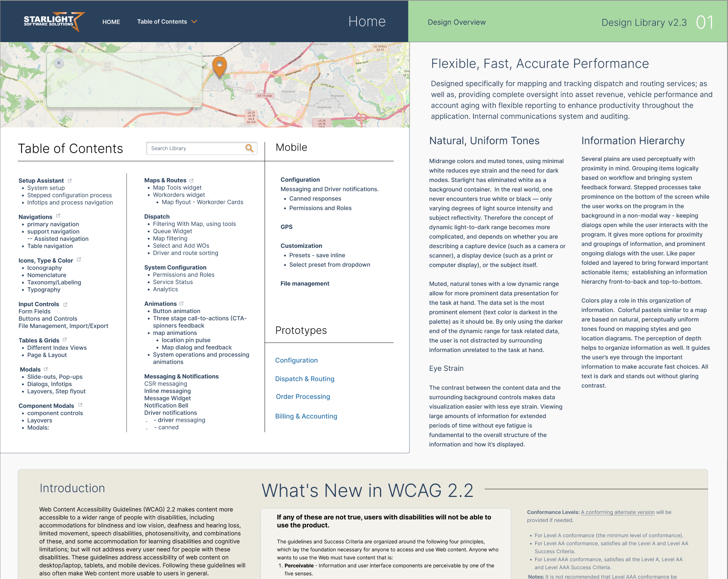Close the map overlay panel
Viewport: 728px width, 579px height.
click(x=59, y=63)
